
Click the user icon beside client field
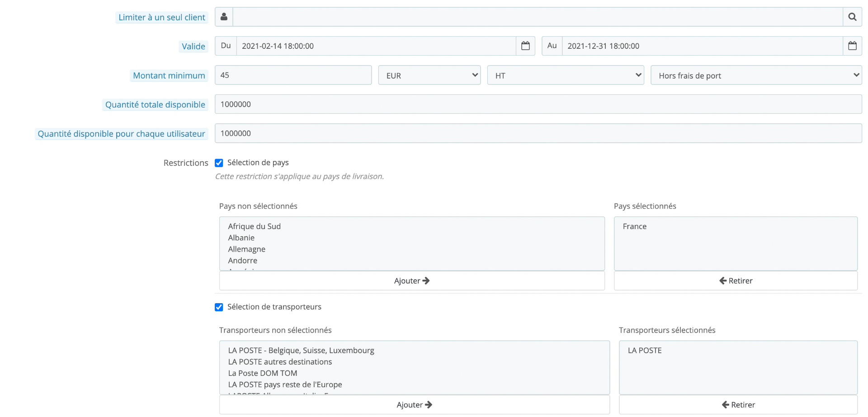tap(224, 17)
